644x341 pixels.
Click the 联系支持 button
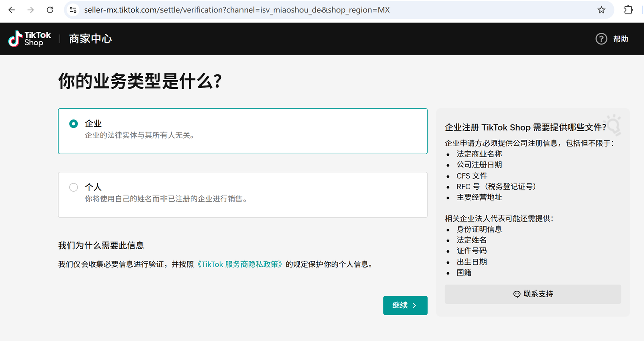(533, 294)
